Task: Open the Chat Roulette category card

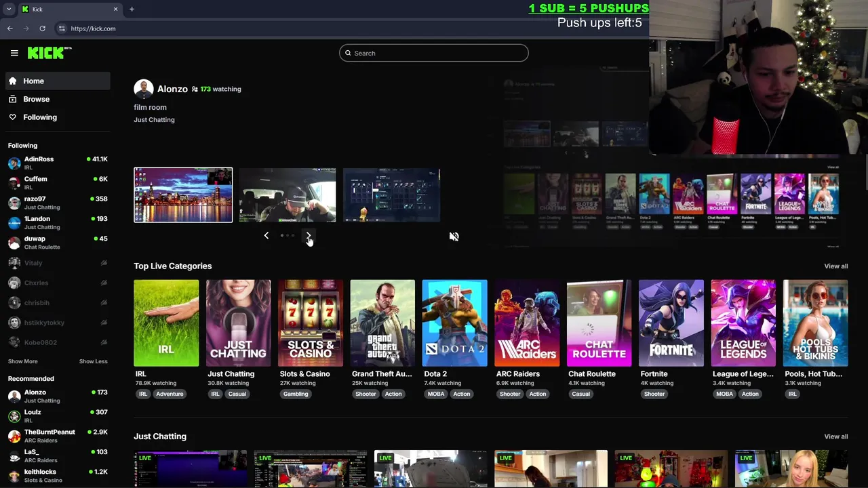Action: tap(599, 323)
